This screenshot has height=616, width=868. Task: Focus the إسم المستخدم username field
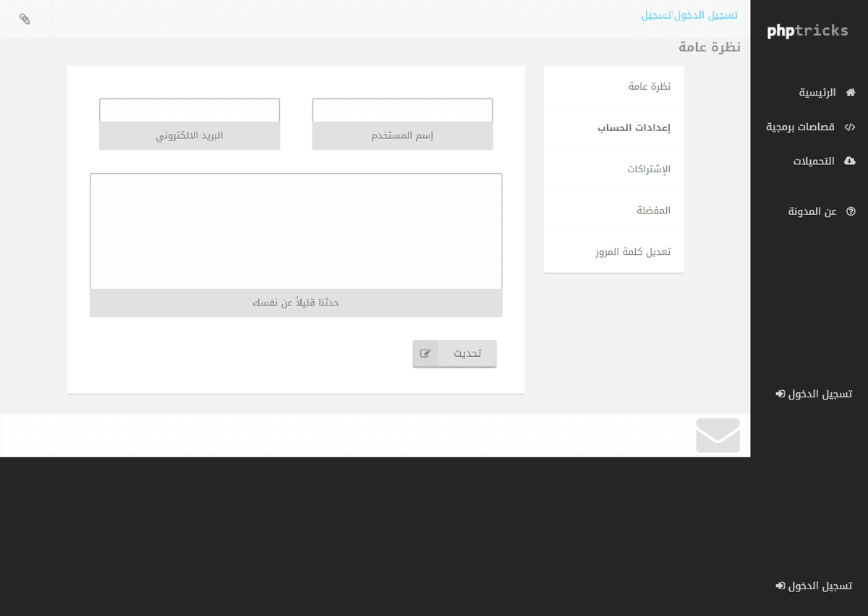coord(402,110)
